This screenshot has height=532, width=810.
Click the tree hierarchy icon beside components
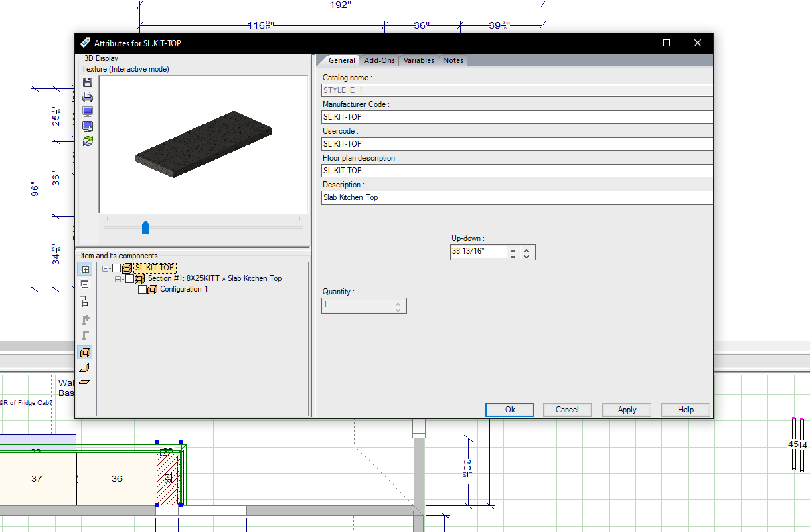click(85, 302)
